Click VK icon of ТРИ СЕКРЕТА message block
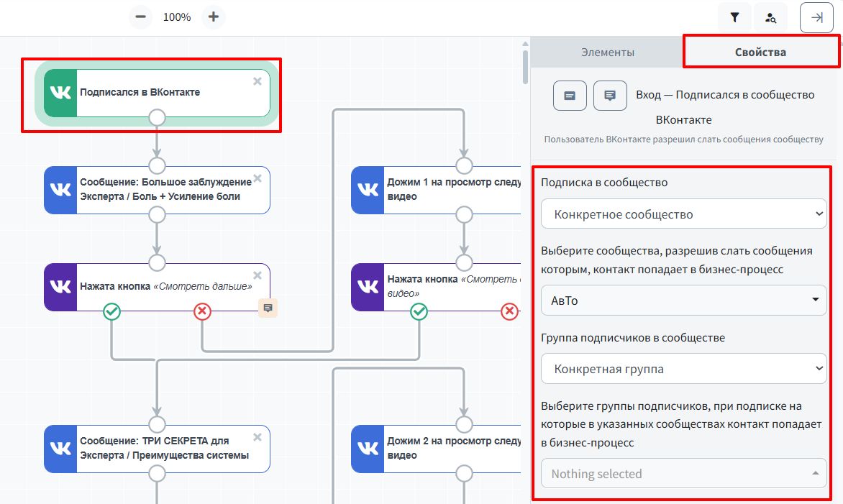Image resolution: width=843 pixels, height=504 pixels. [60, 449]
